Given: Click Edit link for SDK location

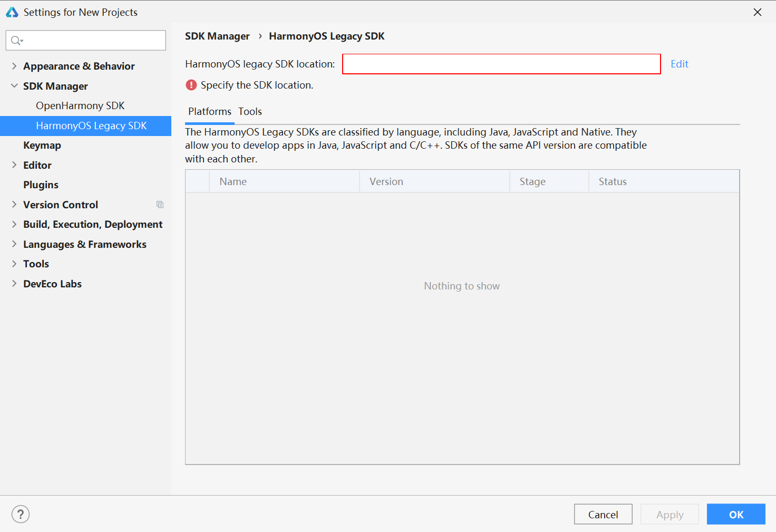Looking at the screenshot, I should [x=680, y=64].
